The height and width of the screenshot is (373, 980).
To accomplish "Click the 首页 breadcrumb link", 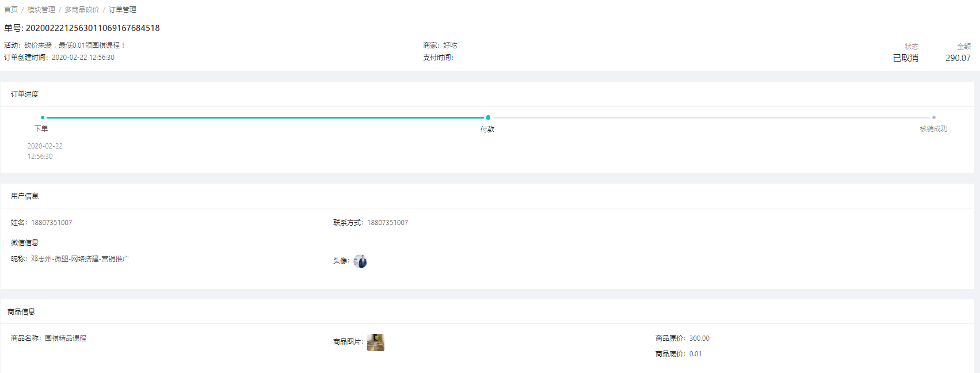I will click(x=11, y=10).
